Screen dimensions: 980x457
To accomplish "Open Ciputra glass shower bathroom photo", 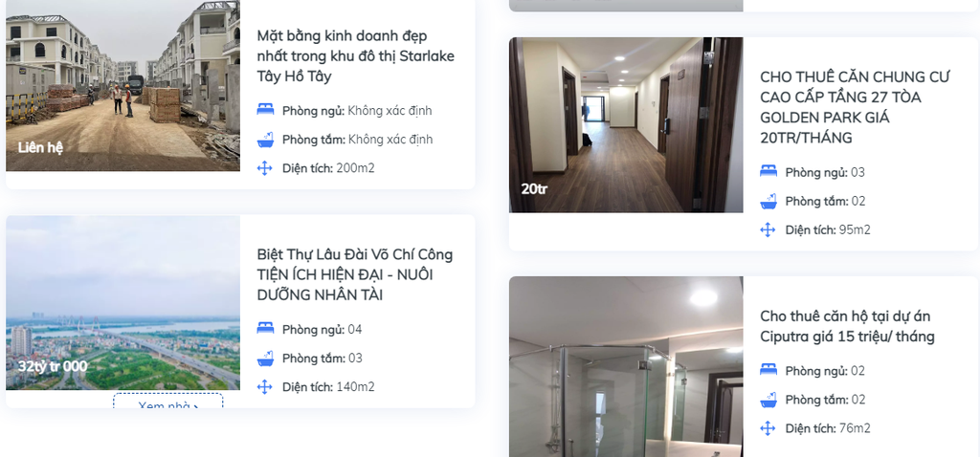I will pos(626,366).
